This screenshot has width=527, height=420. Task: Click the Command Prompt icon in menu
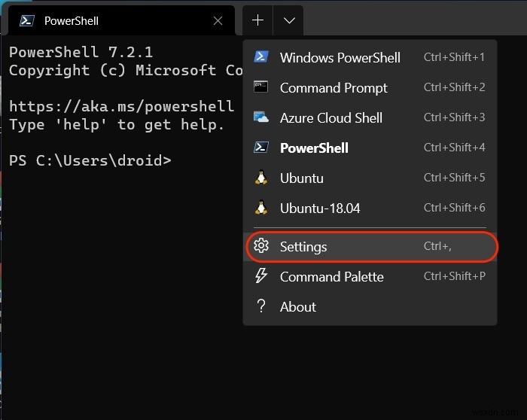point(261,87)
